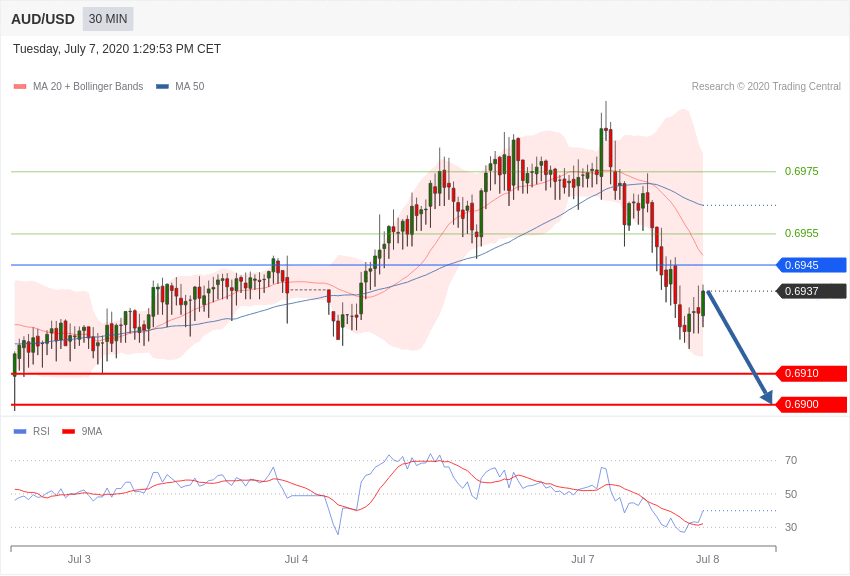Click the RSI 50 axis label
This screenshot has width=850, height=576.
pos(791,494)
